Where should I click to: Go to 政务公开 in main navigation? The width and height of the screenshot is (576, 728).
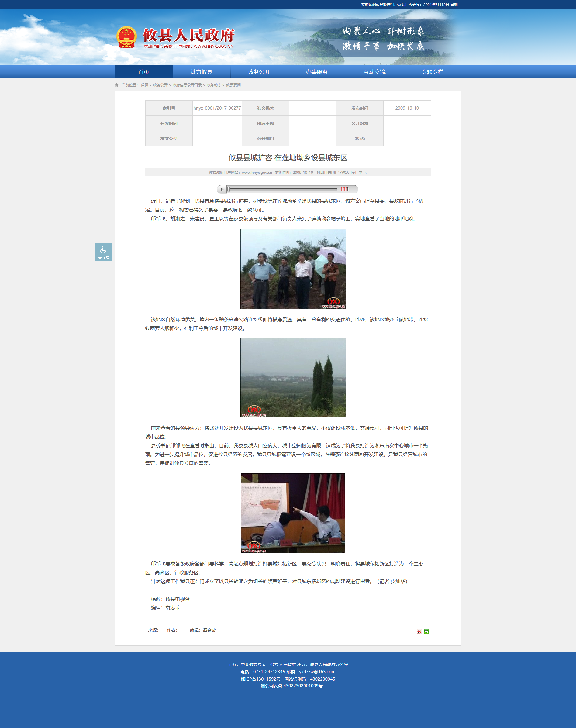click(259, 72)
